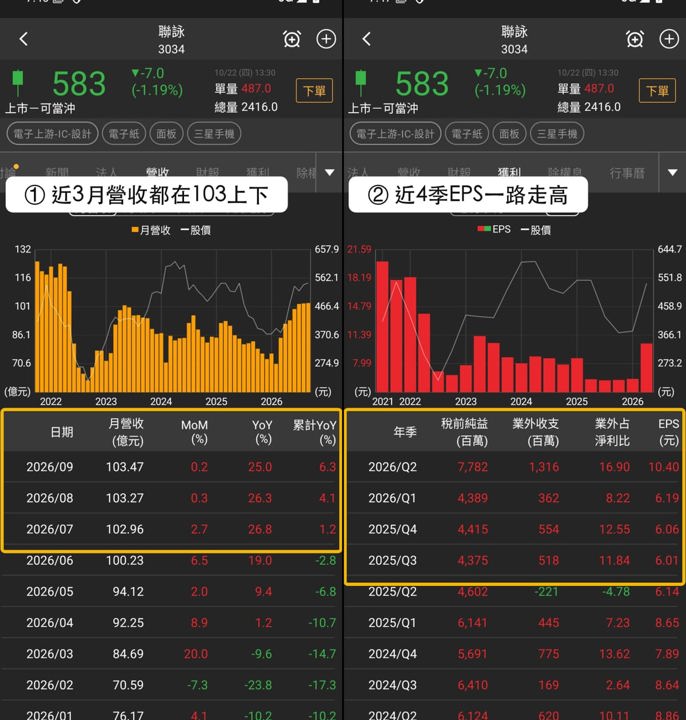Open price alert clock in right screen

pos(635,39)
